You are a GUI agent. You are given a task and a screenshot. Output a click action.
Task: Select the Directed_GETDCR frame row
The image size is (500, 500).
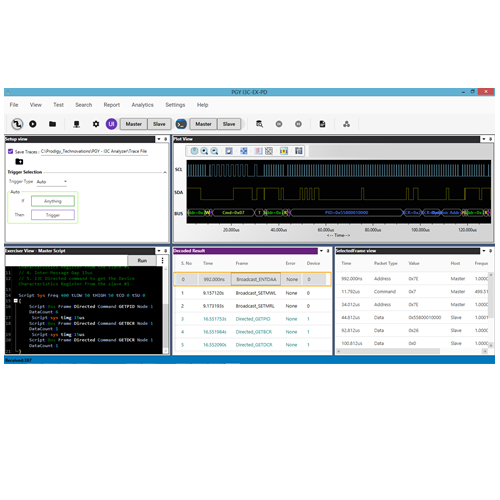252,345
